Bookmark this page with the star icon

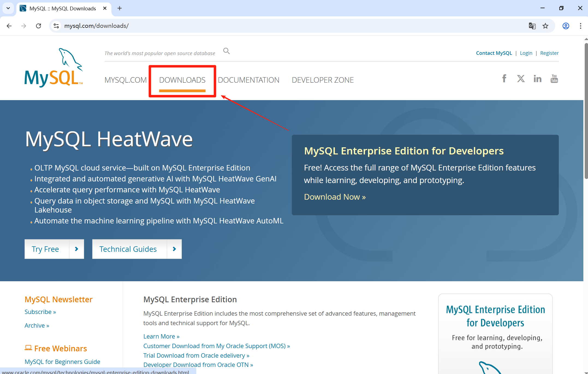click(x=545, y=26)
